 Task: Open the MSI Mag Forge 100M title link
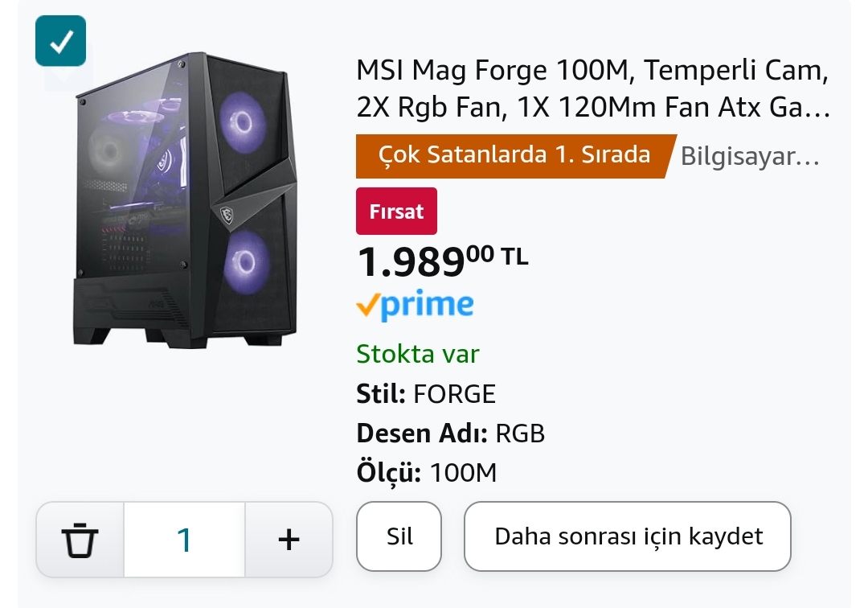[593, 88]
